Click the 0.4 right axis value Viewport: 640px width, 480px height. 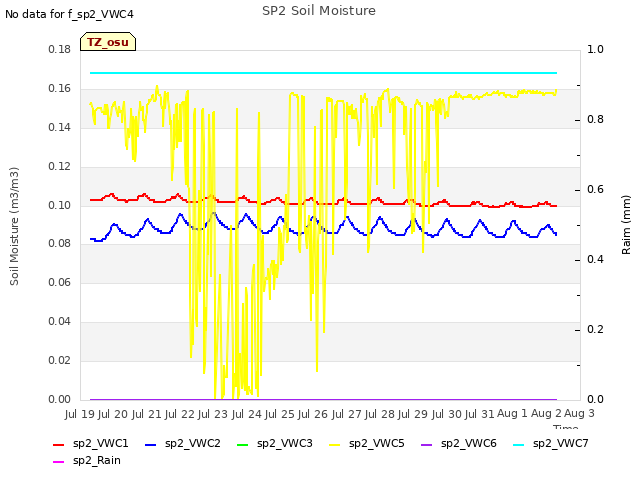[x=595, y=260]
